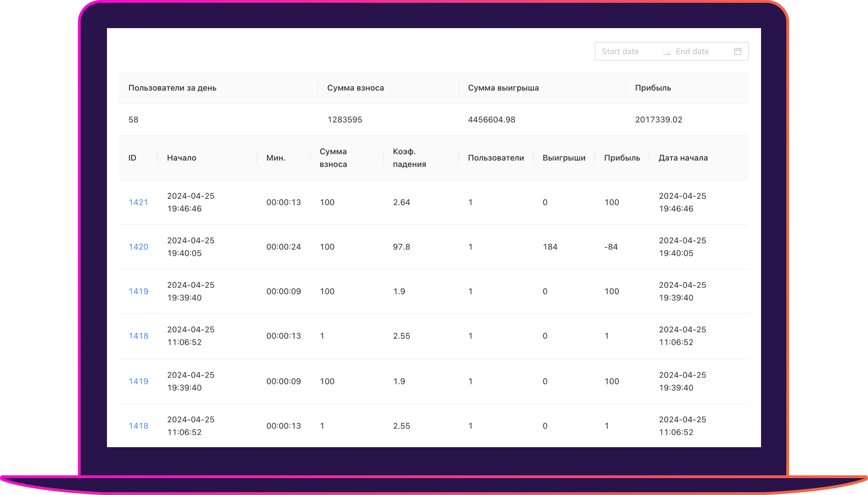Viewport: 868px width, 495px height.
Task: Open round ID 1421 link
Action: (x=138, y=202)
